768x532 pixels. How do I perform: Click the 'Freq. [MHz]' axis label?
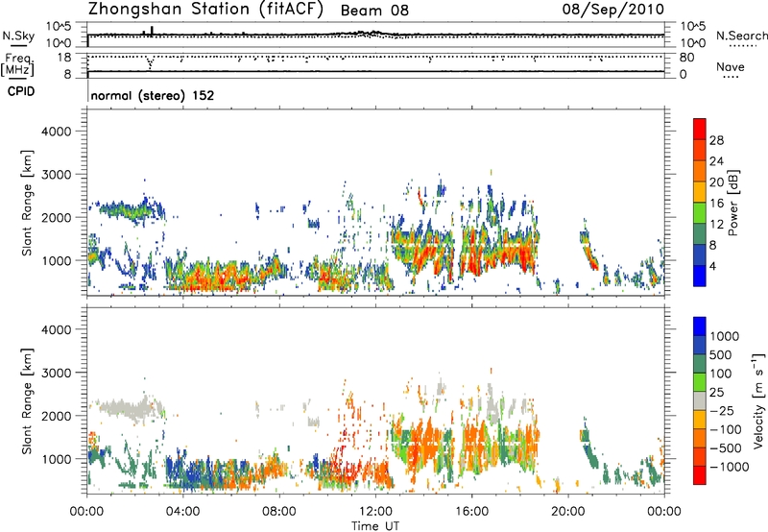17,64
